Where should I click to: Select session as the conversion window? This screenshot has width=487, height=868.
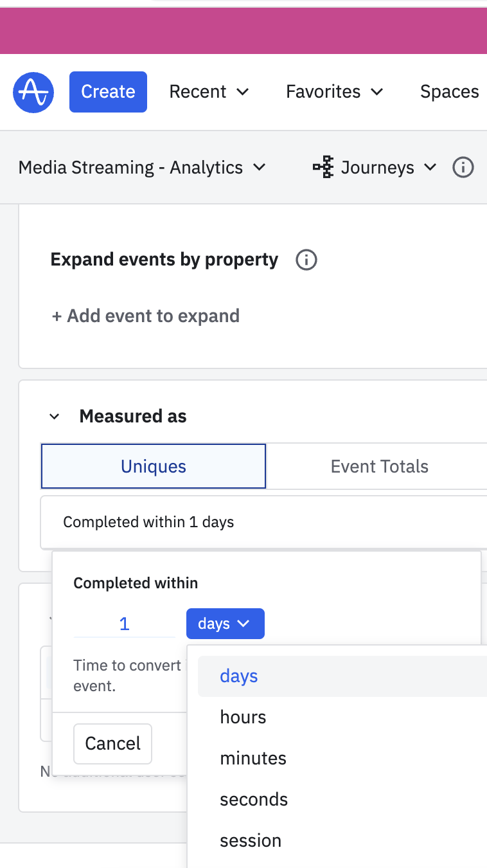pyautogui.click(x=251, y=841)
